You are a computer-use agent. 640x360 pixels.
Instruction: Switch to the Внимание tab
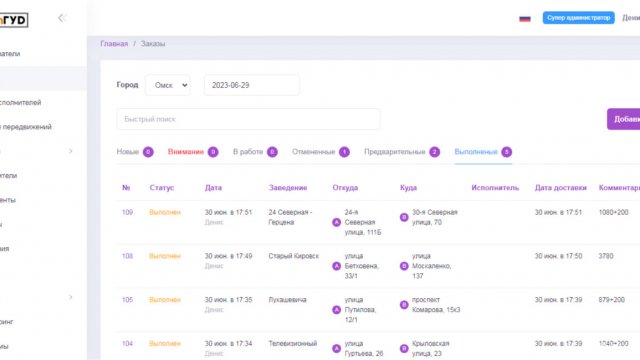[x=186, y=152]
